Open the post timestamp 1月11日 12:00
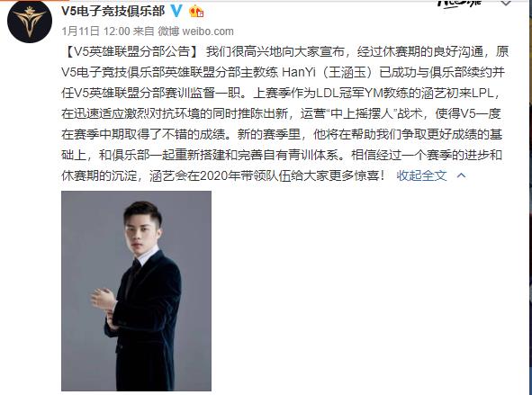The image size is (532, 395). click(95, 31)
